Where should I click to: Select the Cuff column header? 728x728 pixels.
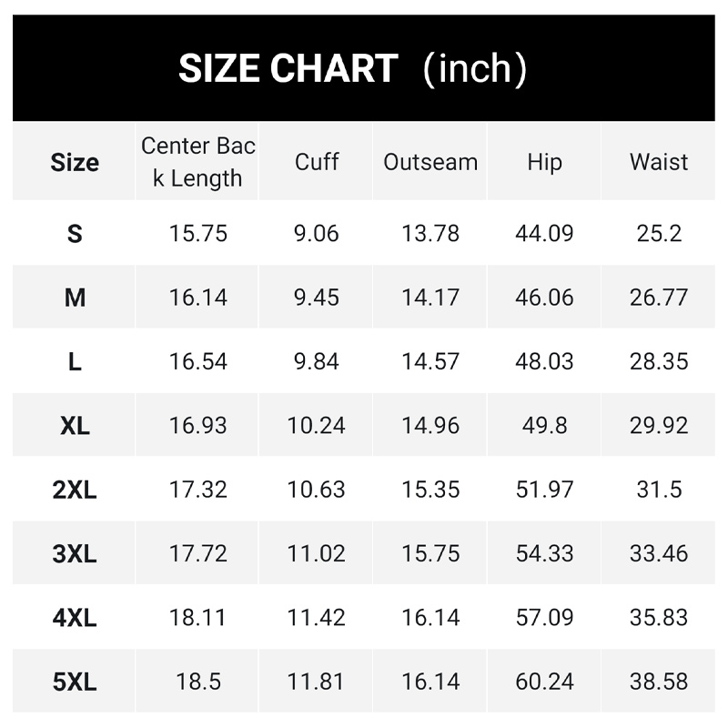pos(316,162)
